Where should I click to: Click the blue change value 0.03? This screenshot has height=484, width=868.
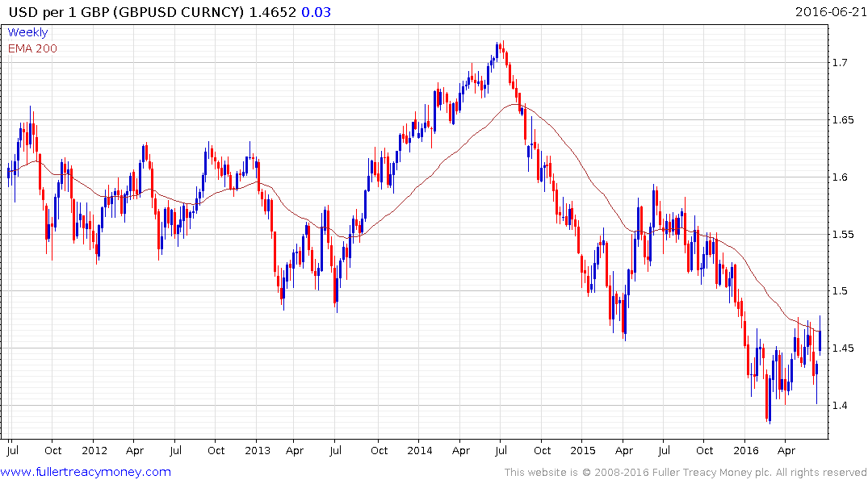pos(316,12)
